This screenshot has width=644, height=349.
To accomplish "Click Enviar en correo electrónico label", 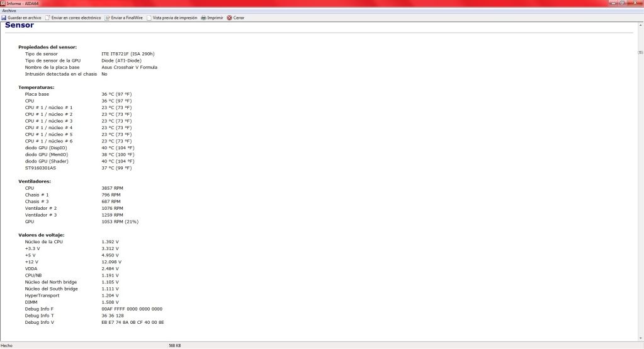I will click(76, 18).
